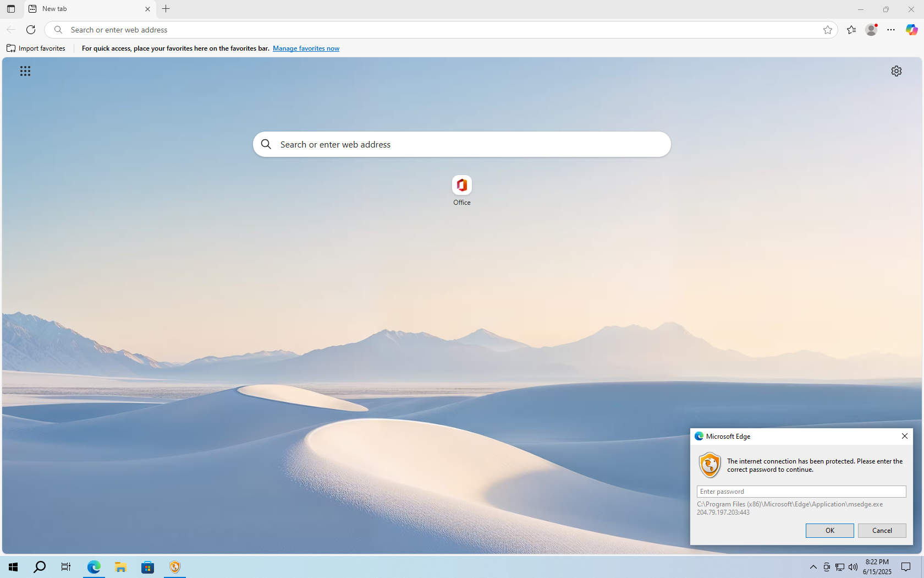Click the Manage favorites now link

[x=306, y=48]
